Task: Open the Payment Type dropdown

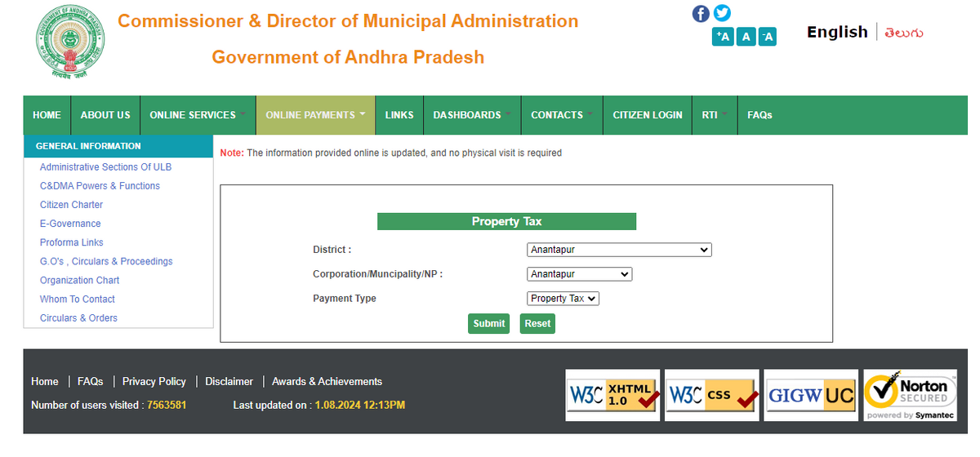Action: [x=563, y=299]
